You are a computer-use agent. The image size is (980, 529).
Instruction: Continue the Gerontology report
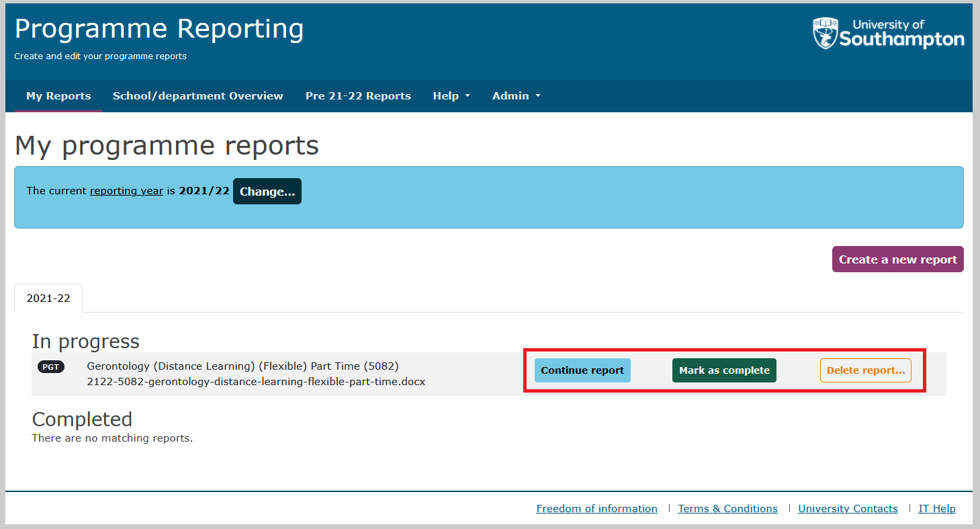[582, 370]
